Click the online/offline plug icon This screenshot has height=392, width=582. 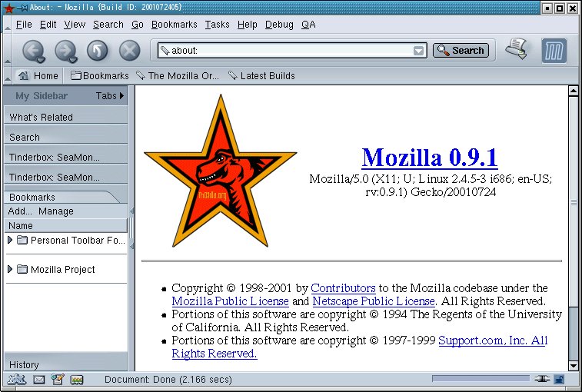click(x=542, y=379)
